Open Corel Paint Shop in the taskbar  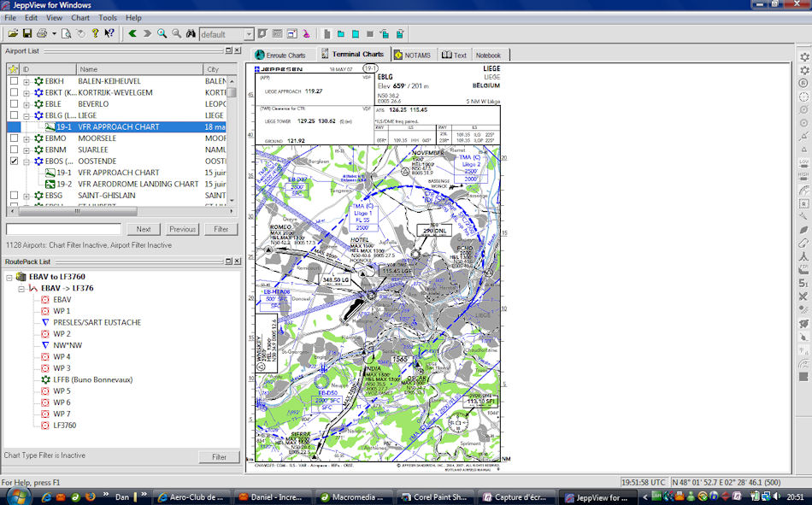coord(434,497)
